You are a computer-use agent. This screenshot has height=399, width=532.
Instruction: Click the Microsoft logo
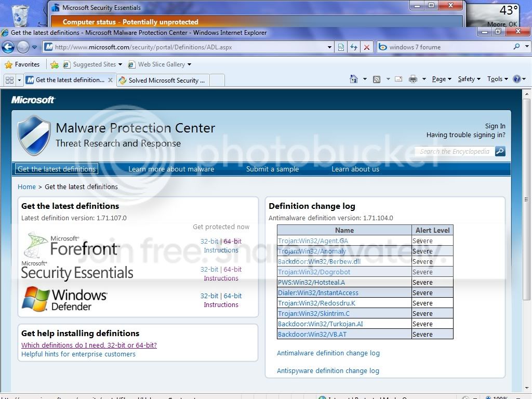tap(33, 100)
